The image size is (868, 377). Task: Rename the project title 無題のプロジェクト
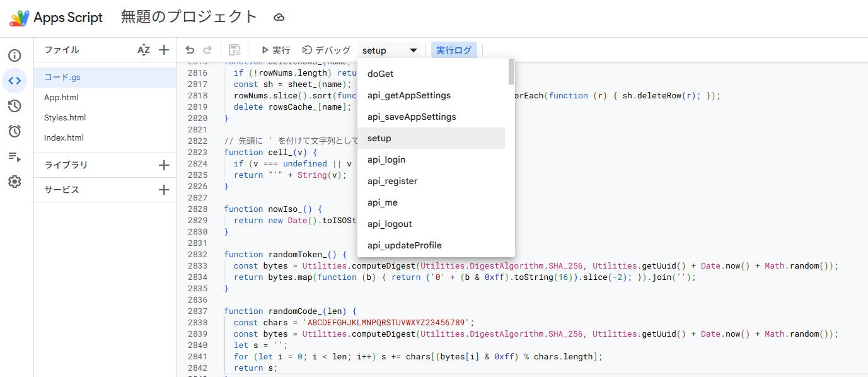click(189, 17)
